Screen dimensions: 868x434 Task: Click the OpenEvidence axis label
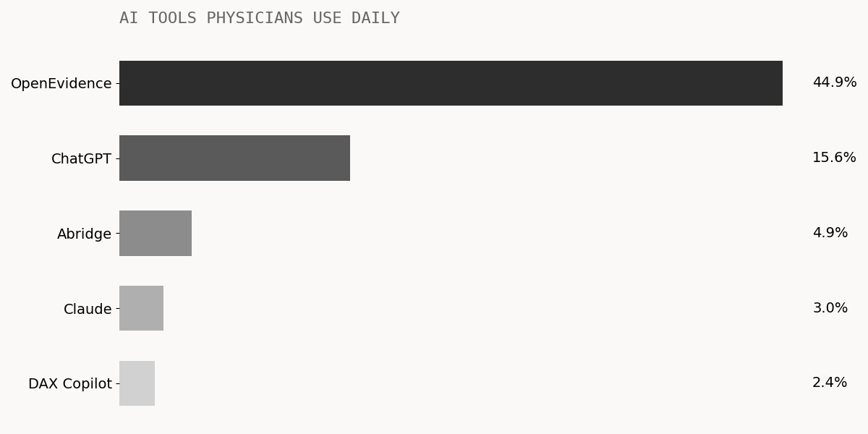click(x=61, y=84)
